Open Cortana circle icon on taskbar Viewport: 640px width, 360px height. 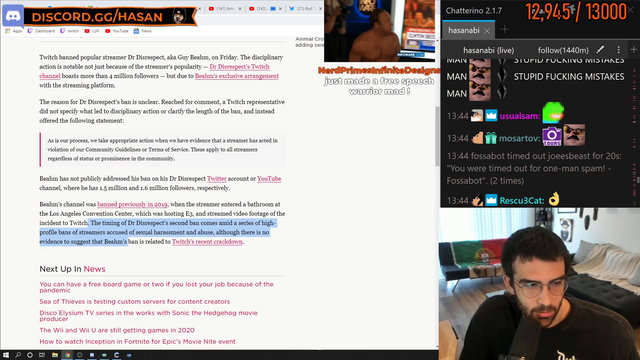coord(30,355)
